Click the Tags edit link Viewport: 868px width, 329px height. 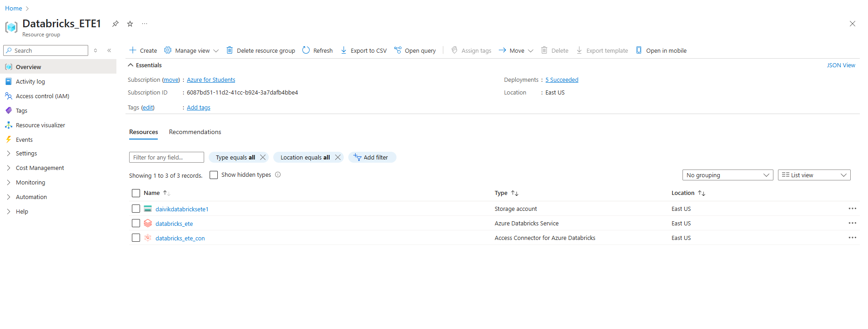(148, 108)
